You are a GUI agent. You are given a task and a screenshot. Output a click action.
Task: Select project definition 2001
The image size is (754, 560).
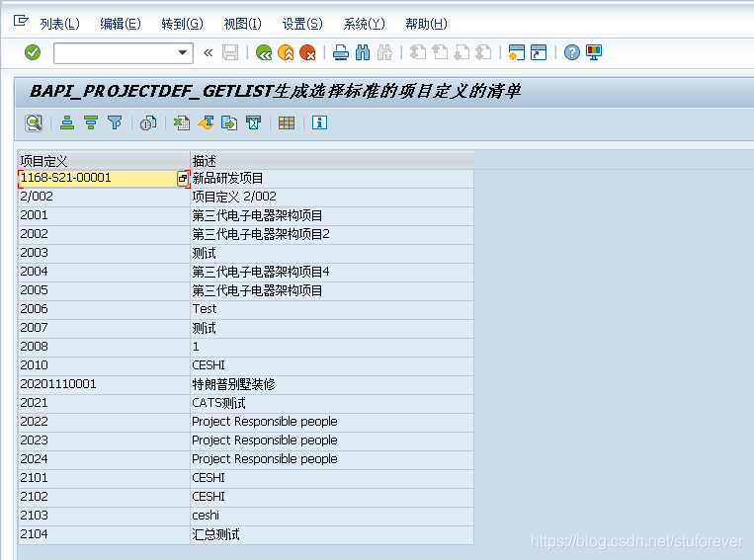tap(104, 215)
